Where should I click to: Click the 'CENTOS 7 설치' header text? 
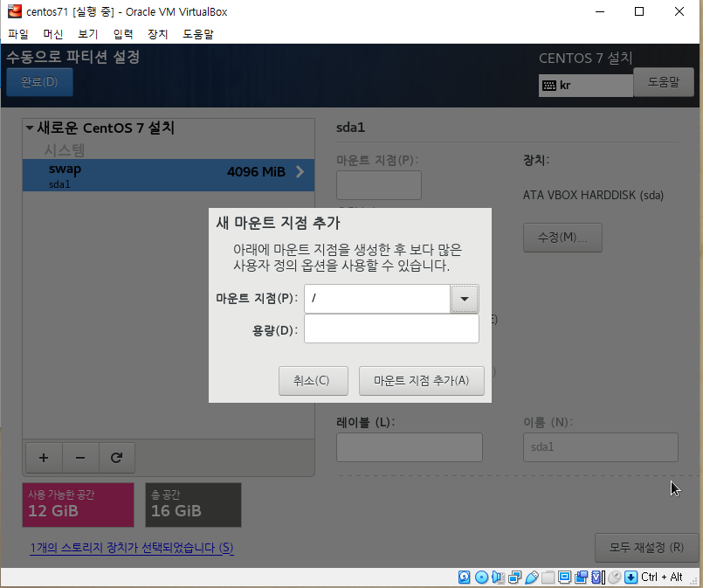pos(585,59)
